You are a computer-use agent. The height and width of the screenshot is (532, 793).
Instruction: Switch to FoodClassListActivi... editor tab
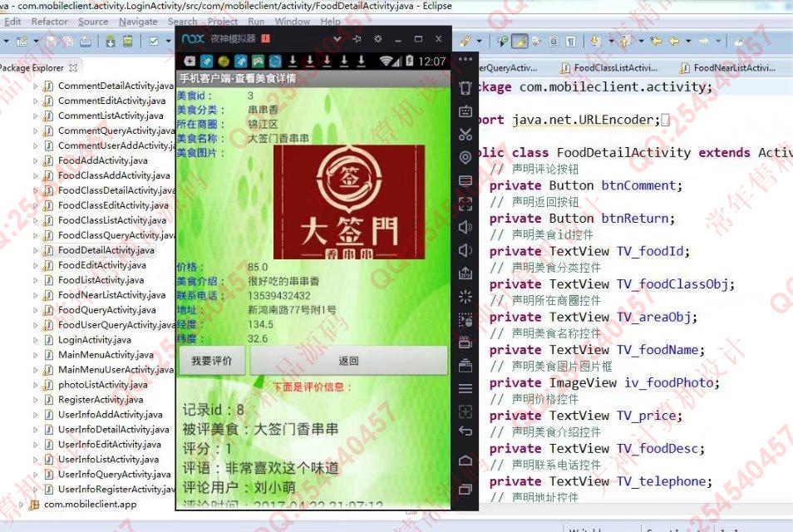[609, 68]
